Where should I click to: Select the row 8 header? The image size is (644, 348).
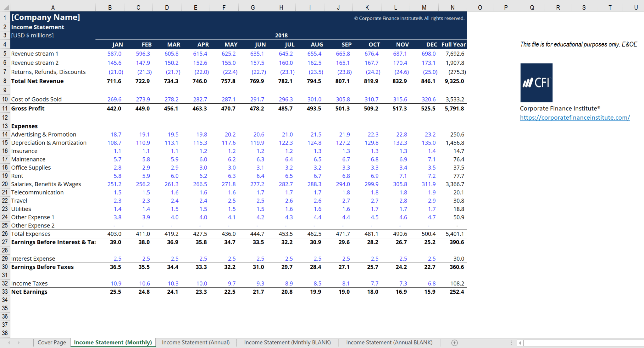(x=5, y=81)
